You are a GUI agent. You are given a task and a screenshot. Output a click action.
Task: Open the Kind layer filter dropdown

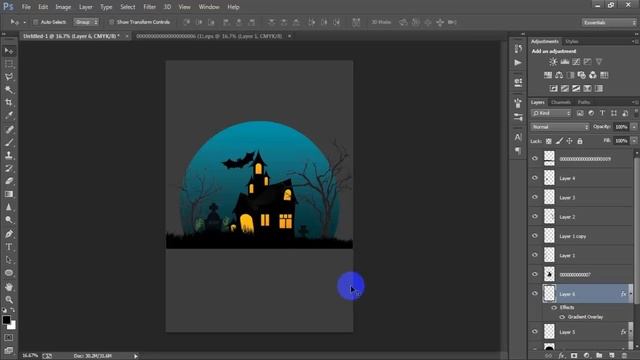[551, 113]
